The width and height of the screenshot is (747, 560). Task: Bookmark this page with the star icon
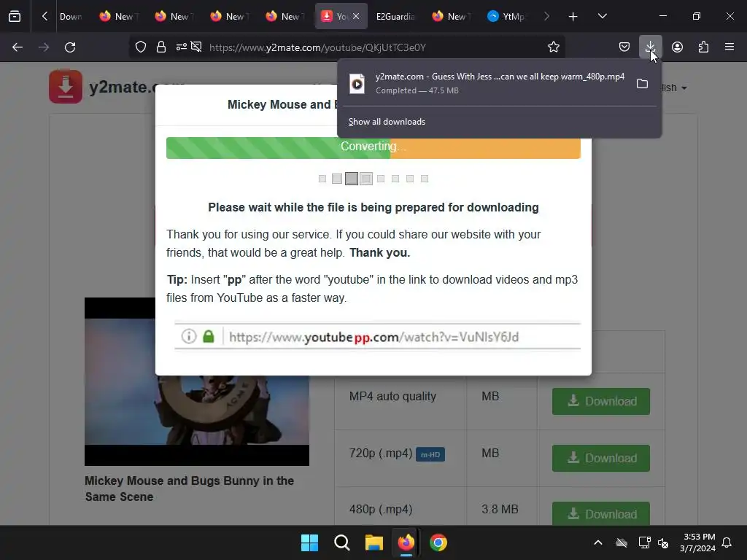[553, 47]
